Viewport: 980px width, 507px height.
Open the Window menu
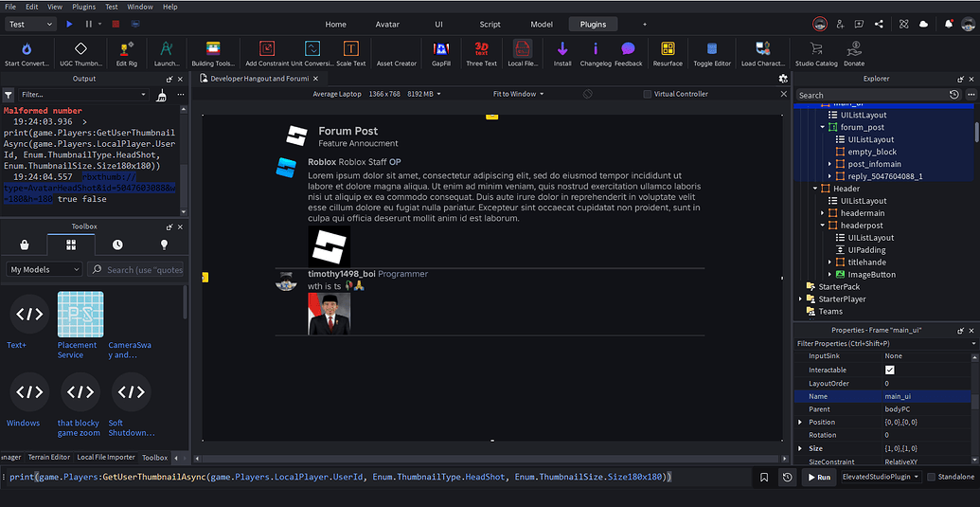pyautogui.click(x=139, y=7)
